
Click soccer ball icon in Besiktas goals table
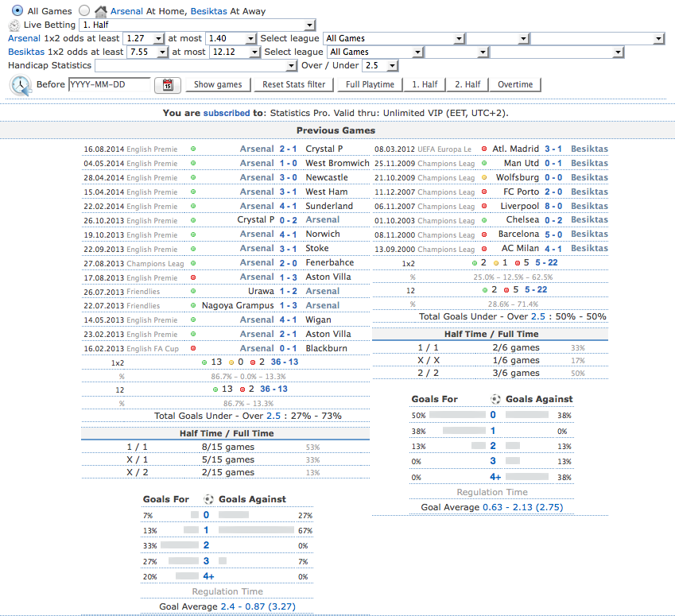pos(495,399)
